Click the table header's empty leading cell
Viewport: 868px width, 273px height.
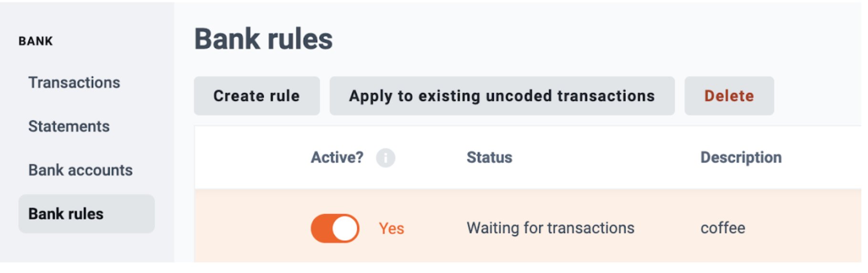tap(253, 157)
